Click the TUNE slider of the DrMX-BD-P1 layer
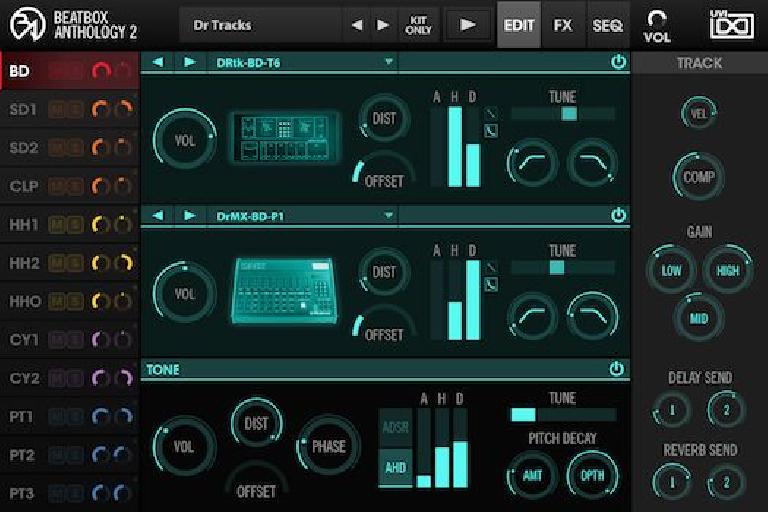Viewport: 768px width, 512px height. coord(563,268)
